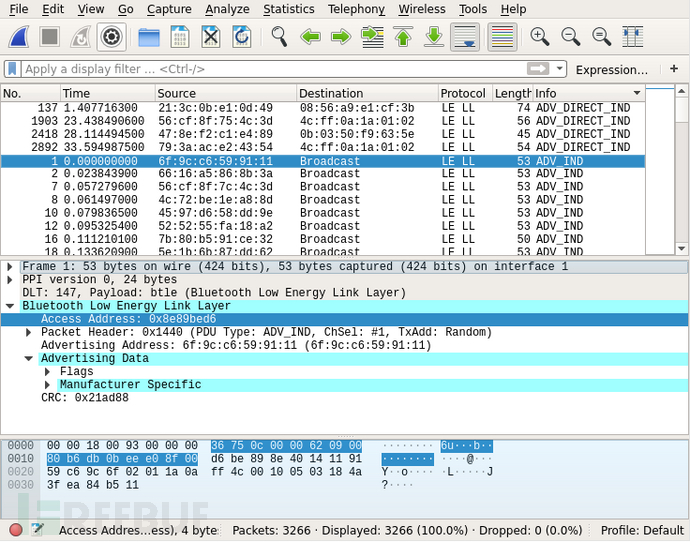Go to first packet arrow icon

click(403, 37)
